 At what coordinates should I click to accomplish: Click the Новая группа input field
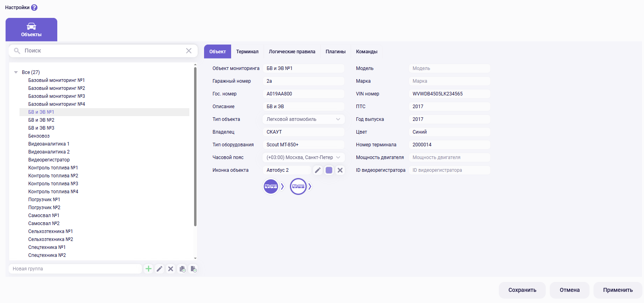(75, 269)
